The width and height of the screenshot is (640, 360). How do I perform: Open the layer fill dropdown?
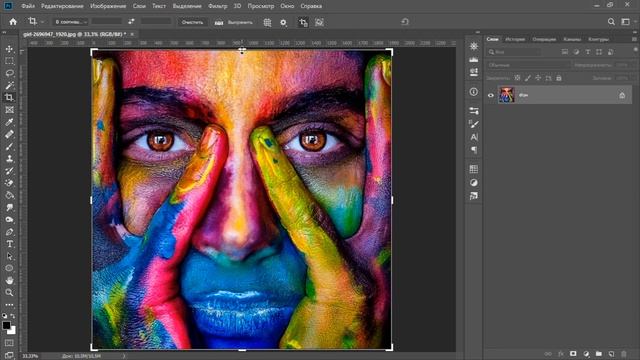click(x=624, y=78)
